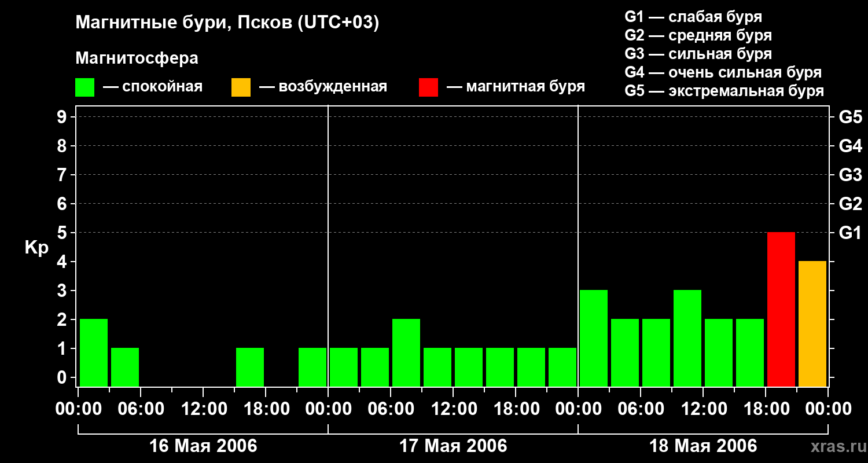Viewport: 868px width, 463px height.
Task: Click the Kp axis value 2
Action: [63, 319]
